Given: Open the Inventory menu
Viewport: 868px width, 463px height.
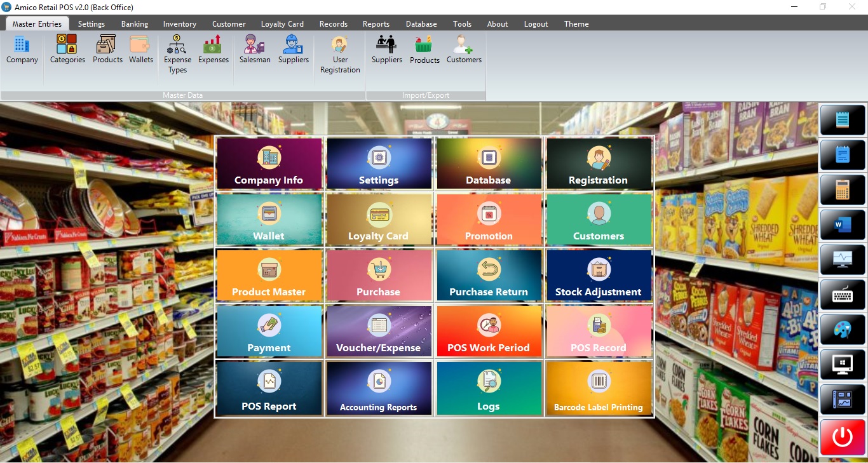Looking at the screenshot, I should click(x=179, y=24).
